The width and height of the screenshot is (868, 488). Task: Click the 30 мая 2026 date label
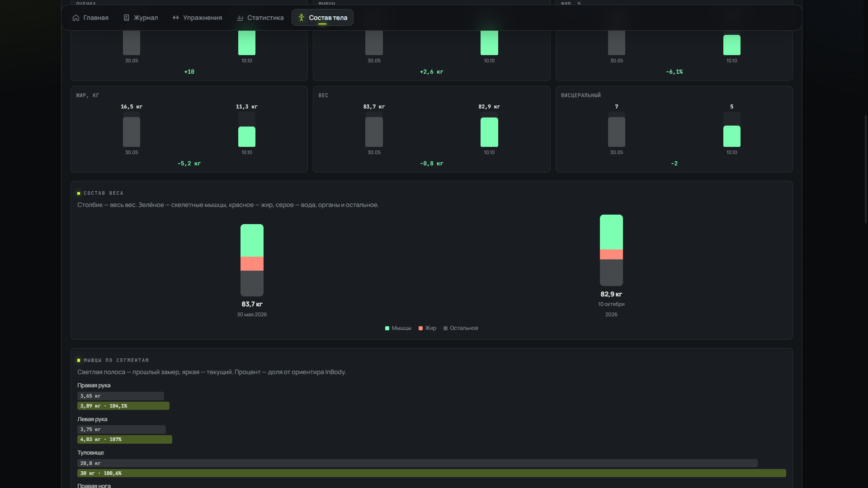pos(252,314)
